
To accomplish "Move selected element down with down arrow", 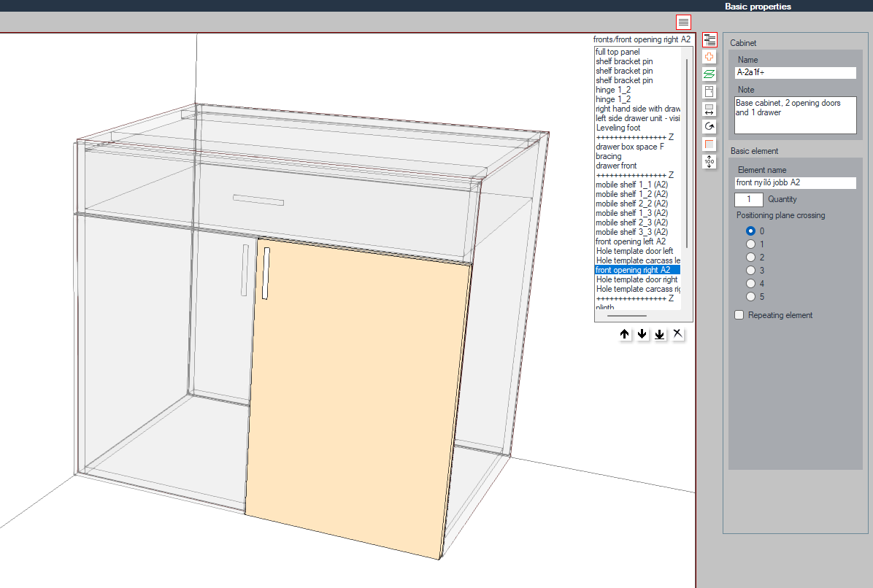I will tap(642, 334).
